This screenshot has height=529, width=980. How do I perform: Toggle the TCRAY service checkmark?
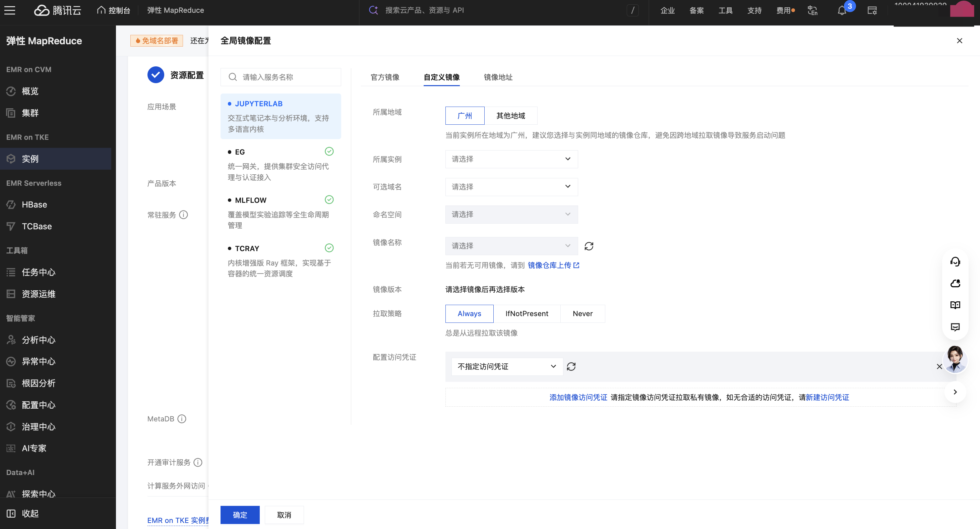click(x=329, y=248)
